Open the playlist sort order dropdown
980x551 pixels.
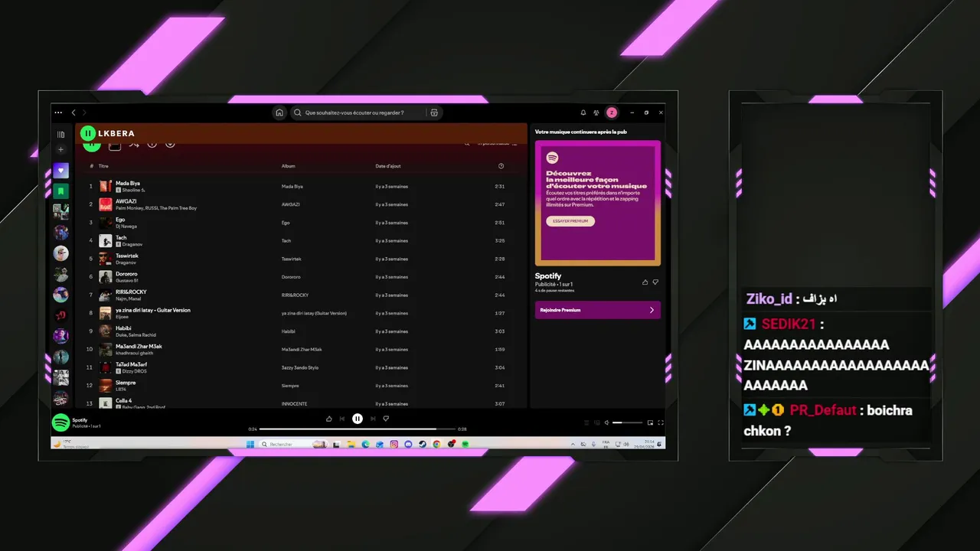(x=498, y=143)
